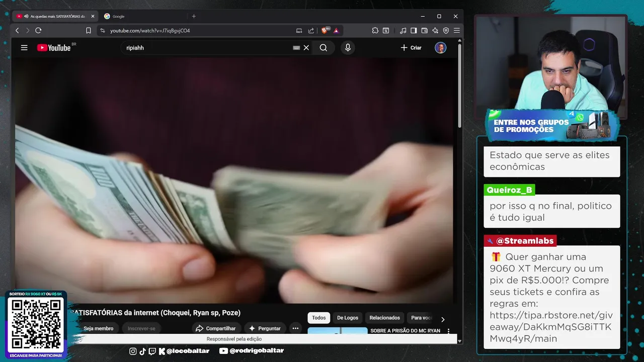Image resolution: width=644 pixels, height=362 pixels.
Task: Click the @rodrigobaltar YouTube handle text
Action: 257,351
